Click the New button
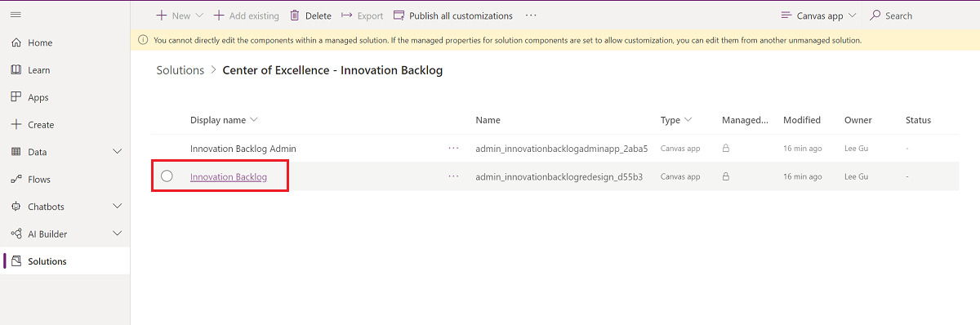The height and width of the screenshot is (325, 980). pyautogui.click(x=173, y=16)
